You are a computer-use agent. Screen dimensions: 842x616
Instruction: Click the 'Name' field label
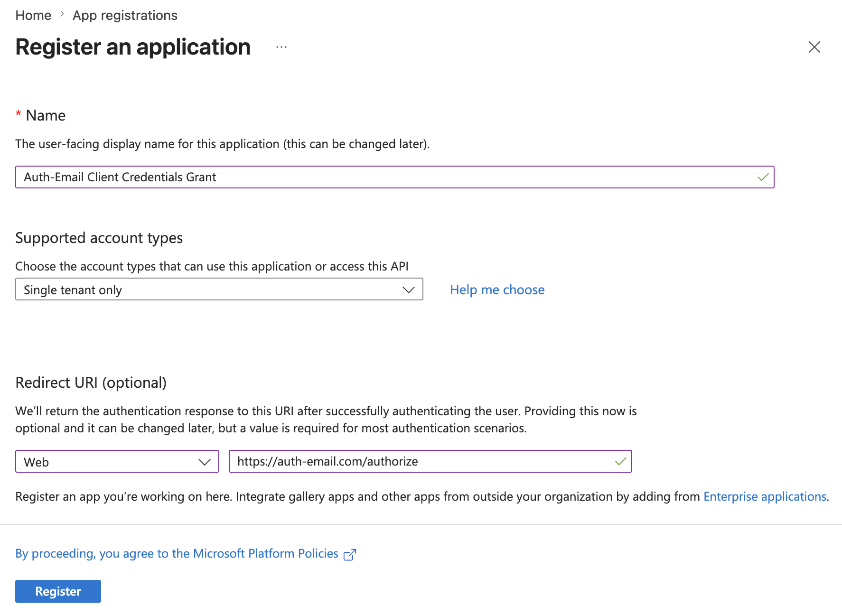46,115
